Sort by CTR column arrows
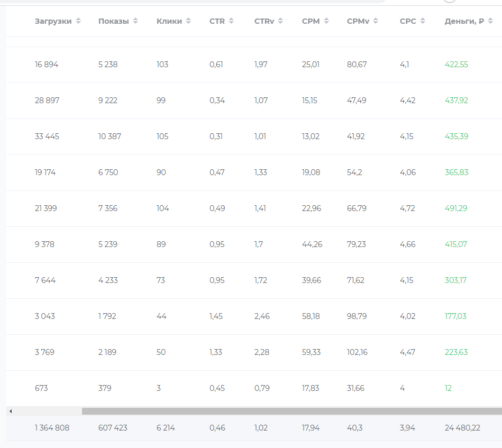The height and width of the screenshot is (448, 502). click(231, 21)
